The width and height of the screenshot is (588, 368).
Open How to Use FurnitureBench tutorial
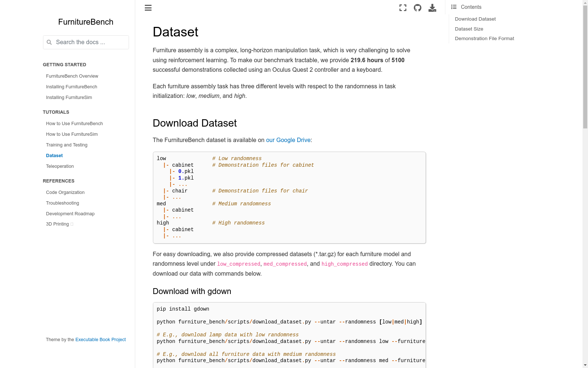(74, 124)
